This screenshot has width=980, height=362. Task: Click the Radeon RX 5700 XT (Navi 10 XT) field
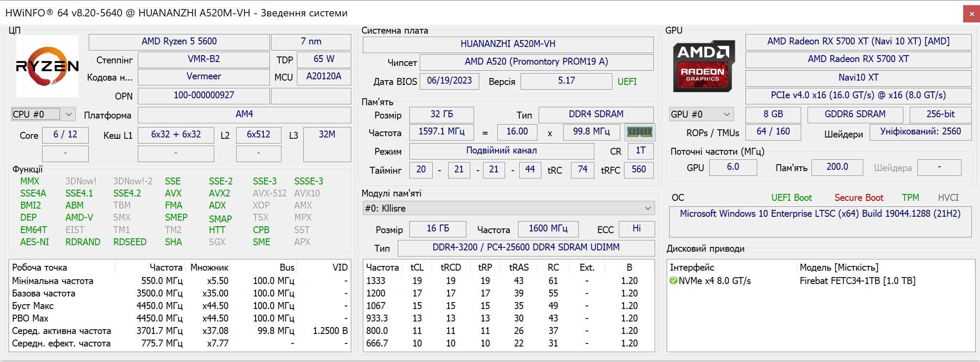pos(858,42)
